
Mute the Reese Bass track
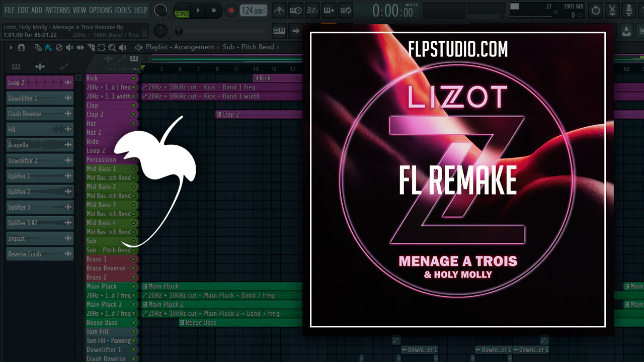point(134,323)
